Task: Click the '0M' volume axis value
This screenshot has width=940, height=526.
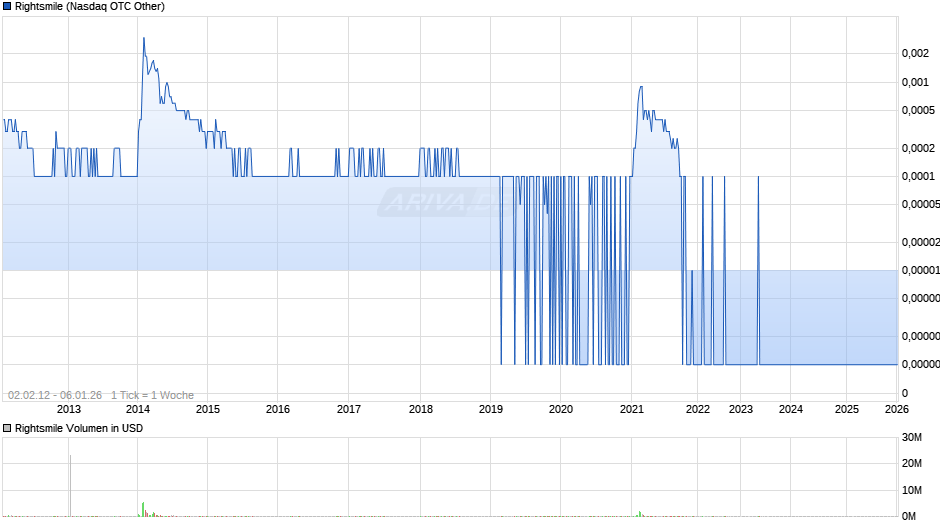Action: tap(909, 516)
